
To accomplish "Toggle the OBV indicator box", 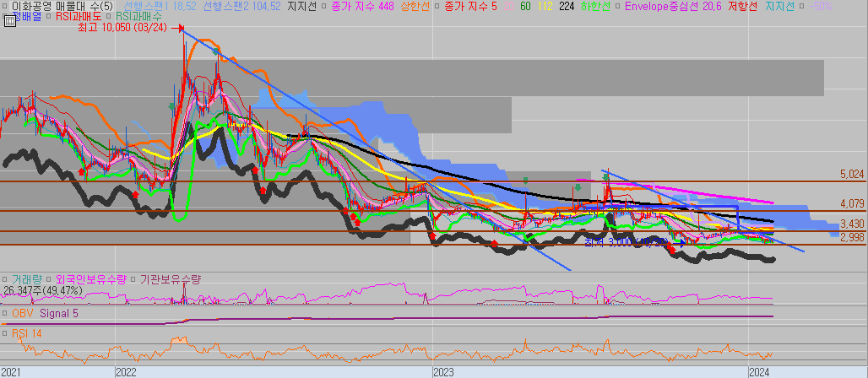I will coord(4,313).
